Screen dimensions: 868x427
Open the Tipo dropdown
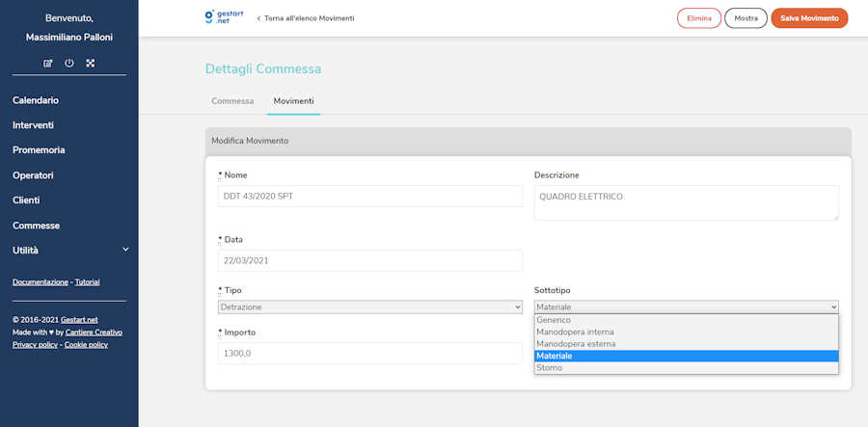tap(370, 307)
